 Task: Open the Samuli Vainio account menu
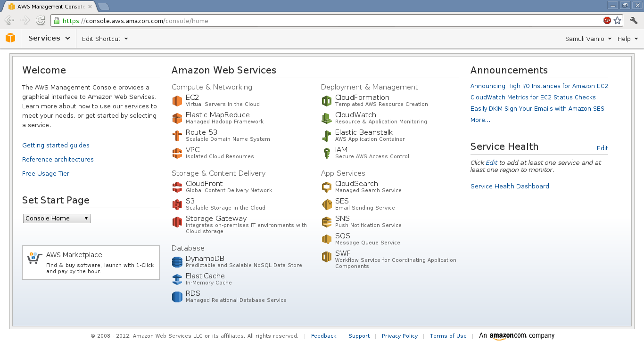[x=588, y=39]
